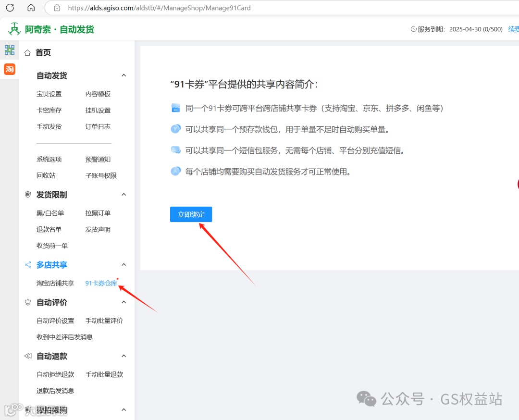The height and width of the screenshot is (420, 519).
Task: Open 黑/白名单
Action: tap(50, 213)
